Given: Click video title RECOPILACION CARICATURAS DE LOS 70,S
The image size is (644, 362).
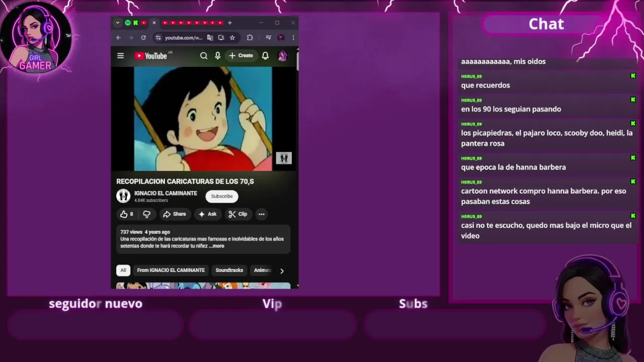Looking at the screenshot, I should tap(185, 182).
